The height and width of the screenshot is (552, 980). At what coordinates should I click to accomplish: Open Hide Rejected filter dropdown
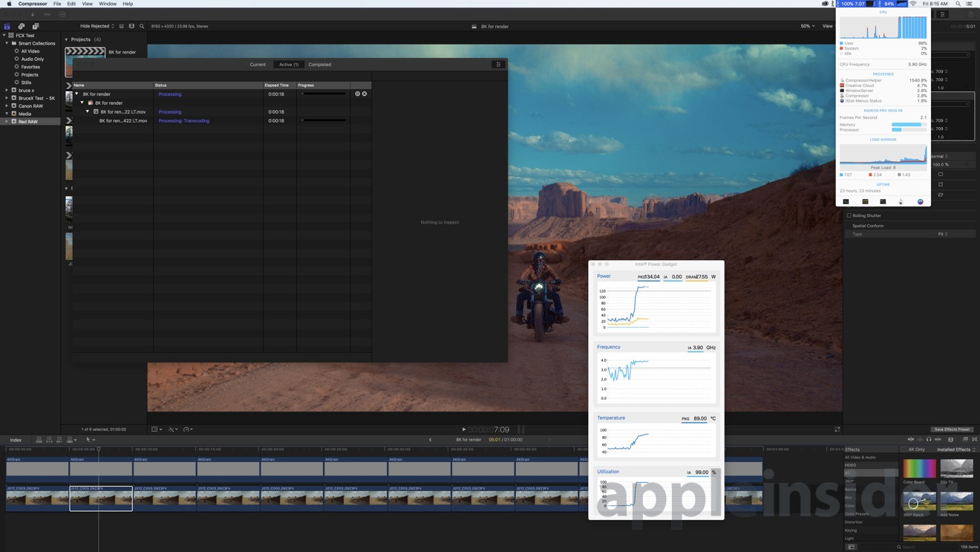pyautogui.click(x=97, y=26)
